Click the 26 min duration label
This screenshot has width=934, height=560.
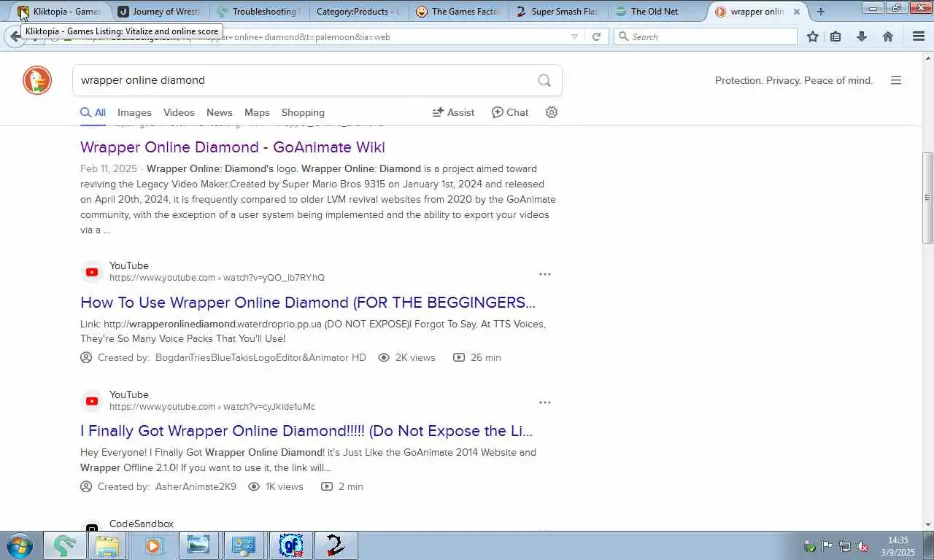(x=486, y=357)
